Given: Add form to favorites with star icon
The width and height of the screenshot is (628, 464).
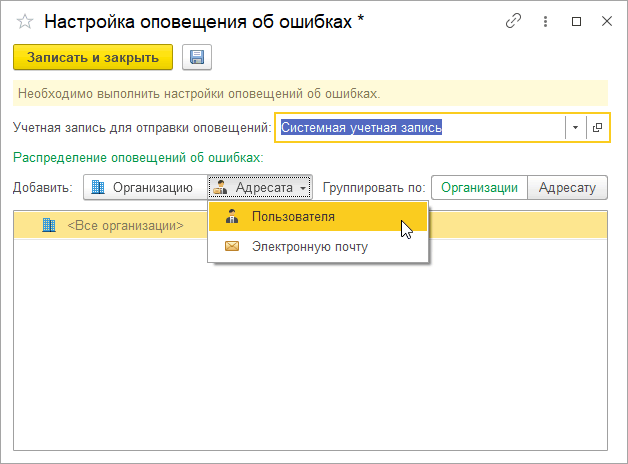Looking at the screenshot, I should 25,21.
